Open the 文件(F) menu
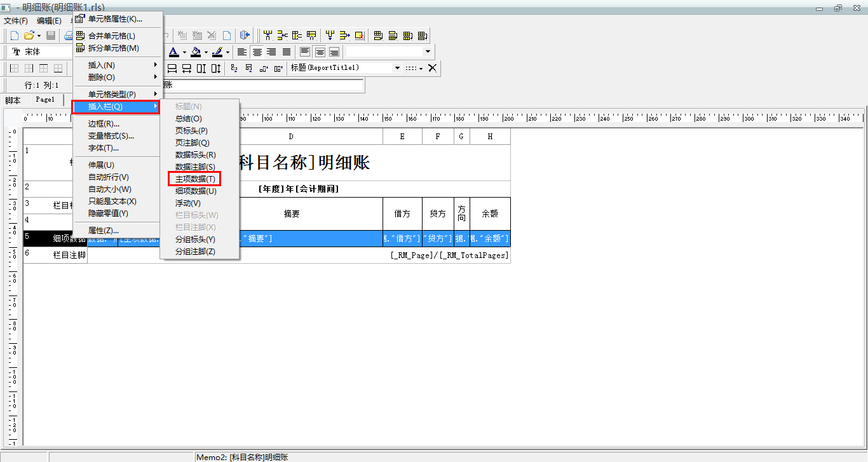Viewport: 868px width, 462px height. (x=16, y=21)
